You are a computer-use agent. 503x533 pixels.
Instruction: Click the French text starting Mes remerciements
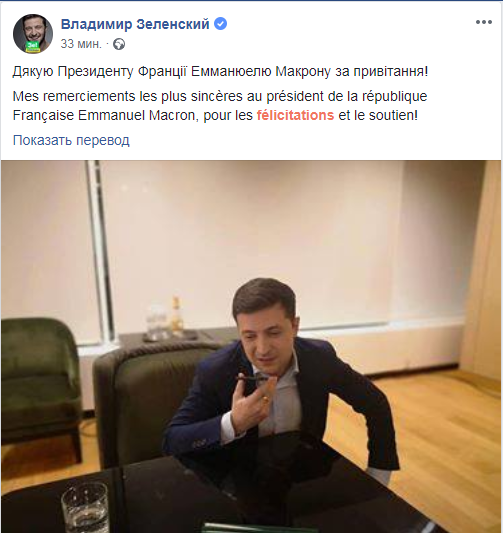point(220,106)
